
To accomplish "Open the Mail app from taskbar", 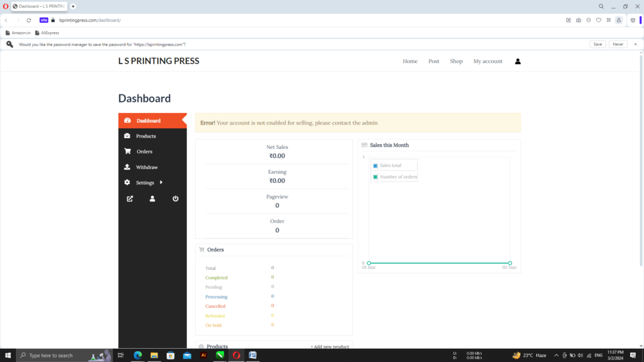I will (x=187, y=356).
